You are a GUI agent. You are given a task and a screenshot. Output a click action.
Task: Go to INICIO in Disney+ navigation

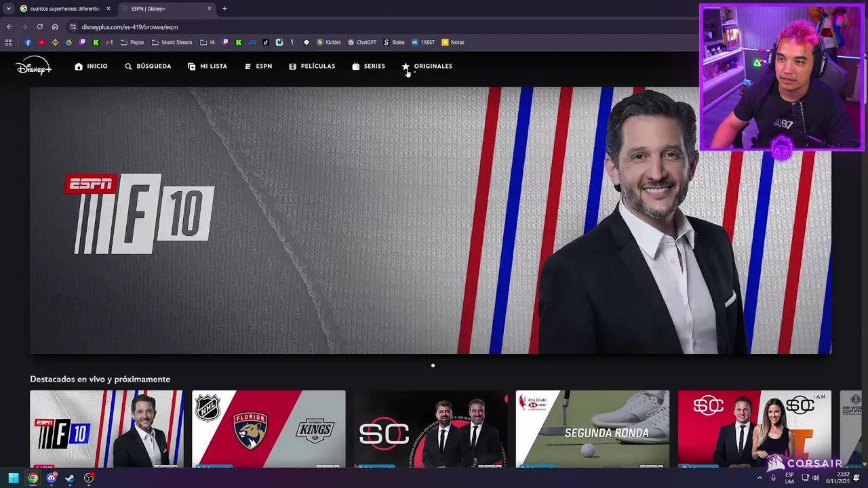[x=91, y=66]
